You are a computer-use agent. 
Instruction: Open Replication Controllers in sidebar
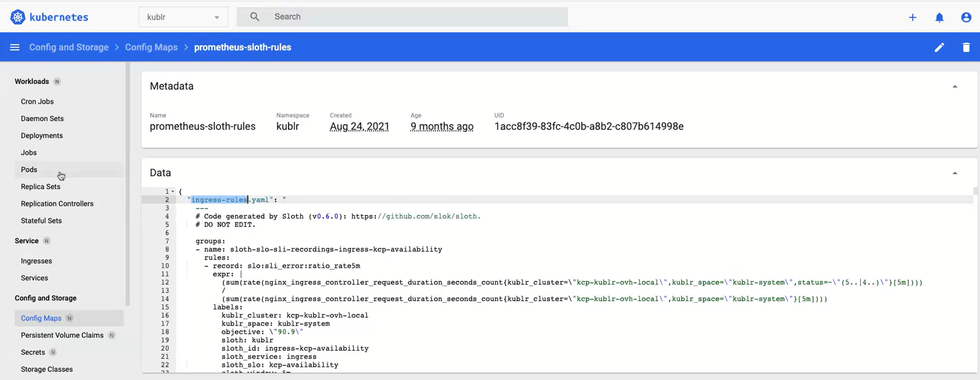[57, 203]
